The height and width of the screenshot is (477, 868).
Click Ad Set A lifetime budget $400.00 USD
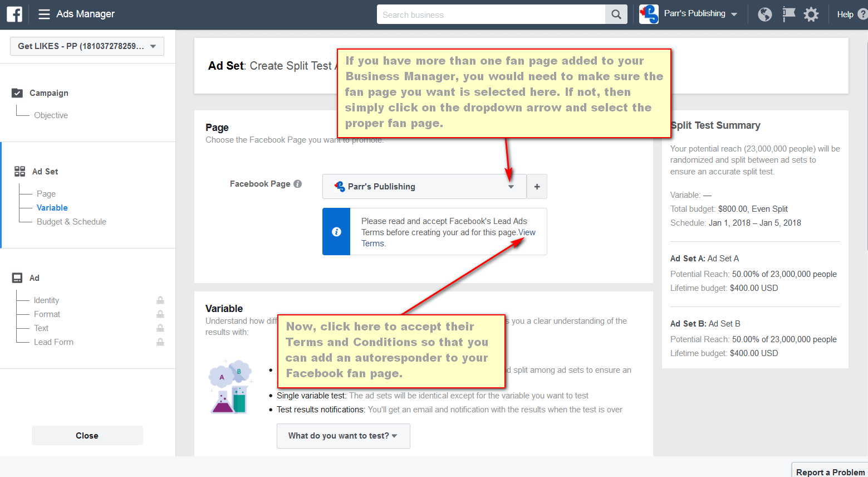[x=754, y=288]
